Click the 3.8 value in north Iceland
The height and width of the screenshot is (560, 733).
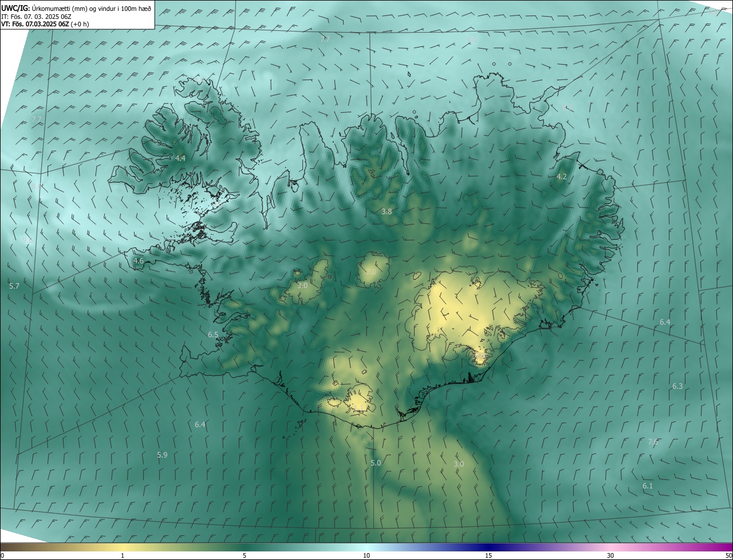pyautogui.click(x=387, y=212)
